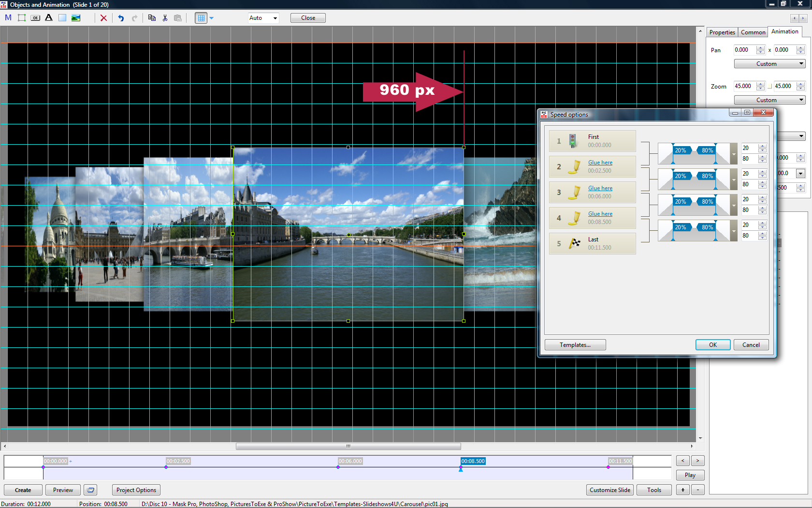Open the Common tab
Viewport: 812px width, 508px height.
[x=753, y=32]
